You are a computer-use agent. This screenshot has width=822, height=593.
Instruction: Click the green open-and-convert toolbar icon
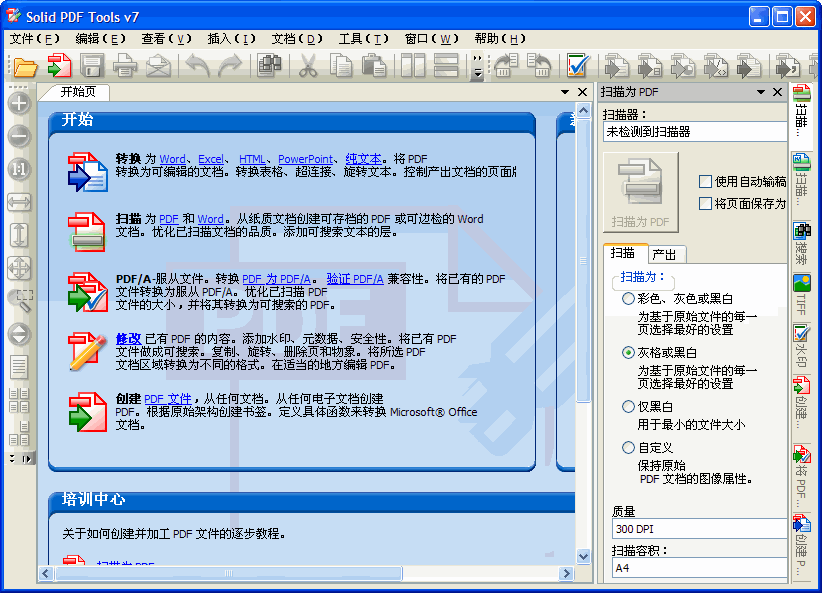point(57,65)
